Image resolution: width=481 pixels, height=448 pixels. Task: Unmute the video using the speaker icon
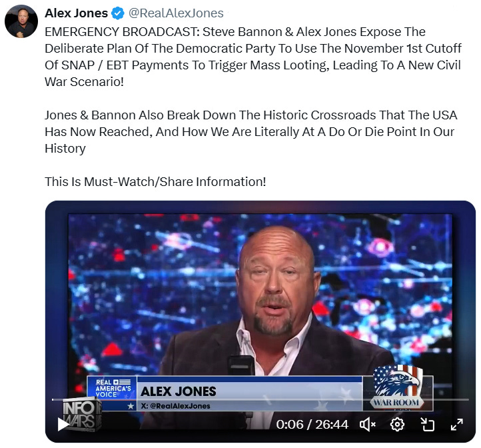click(368, 425)
